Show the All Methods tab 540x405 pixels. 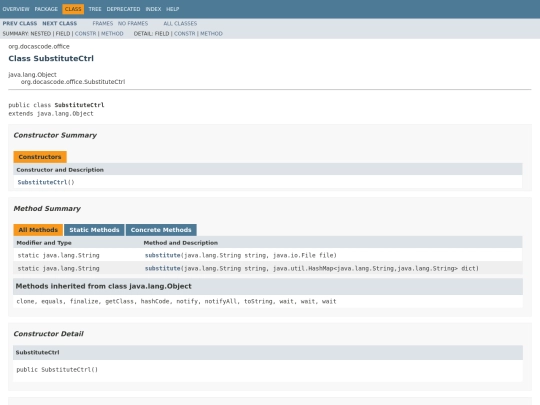pyautogui.click(x=38, y=230)
